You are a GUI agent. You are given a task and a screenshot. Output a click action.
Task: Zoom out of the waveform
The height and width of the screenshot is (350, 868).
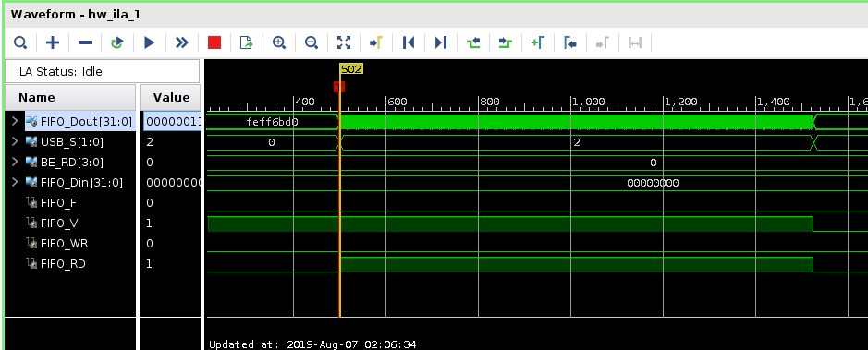(x=312, y=42)
